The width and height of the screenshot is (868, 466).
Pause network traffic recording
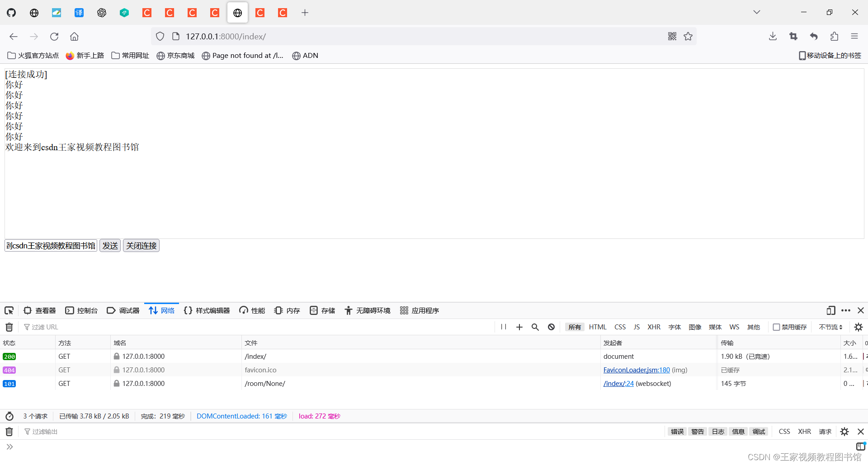pyautogui.click(x=504, y=327)
